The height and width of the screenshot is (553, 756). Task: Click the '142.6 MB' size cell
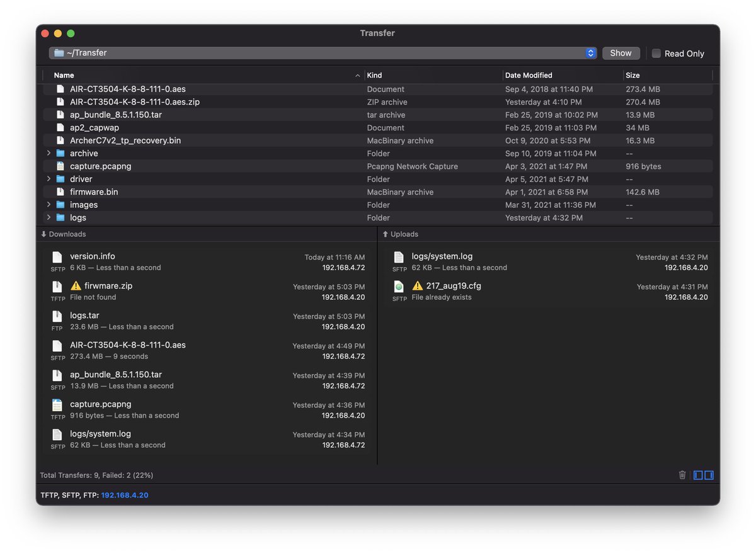(x=643, y=191)
